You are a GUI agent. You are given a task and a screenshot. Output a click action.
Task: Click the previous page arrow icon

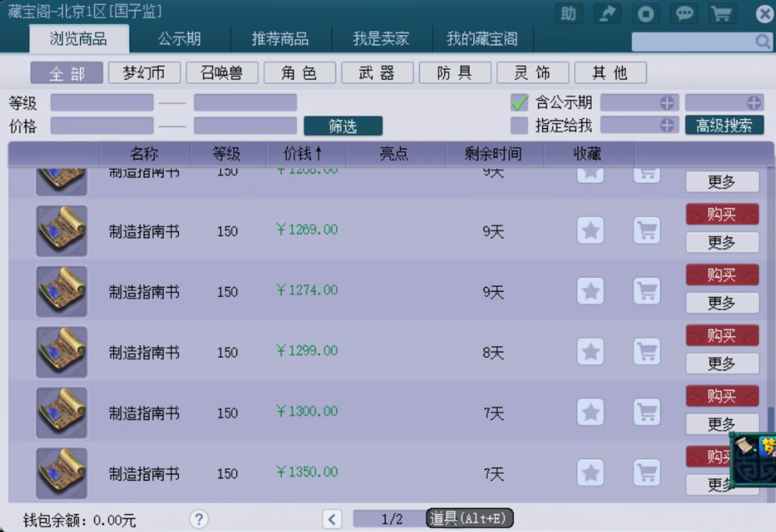pos(333,520)
